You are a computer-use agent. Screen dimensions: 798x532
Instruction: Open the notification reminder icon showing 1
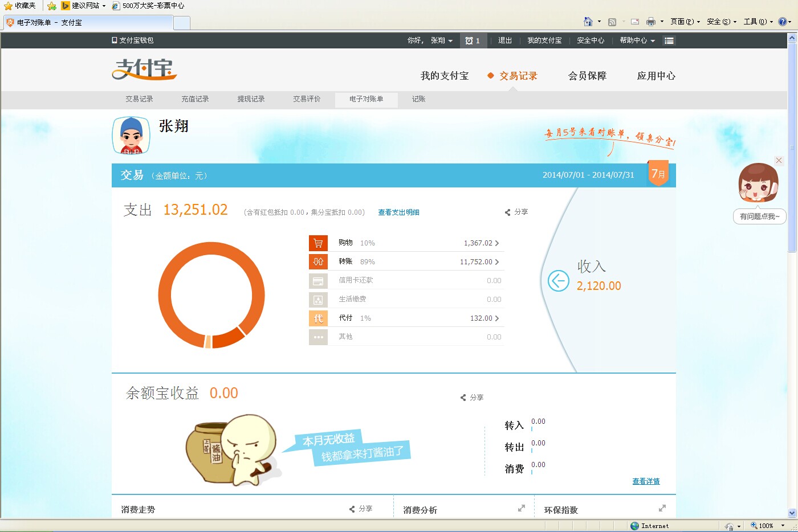pyautogui.click(x=473, y=40)
